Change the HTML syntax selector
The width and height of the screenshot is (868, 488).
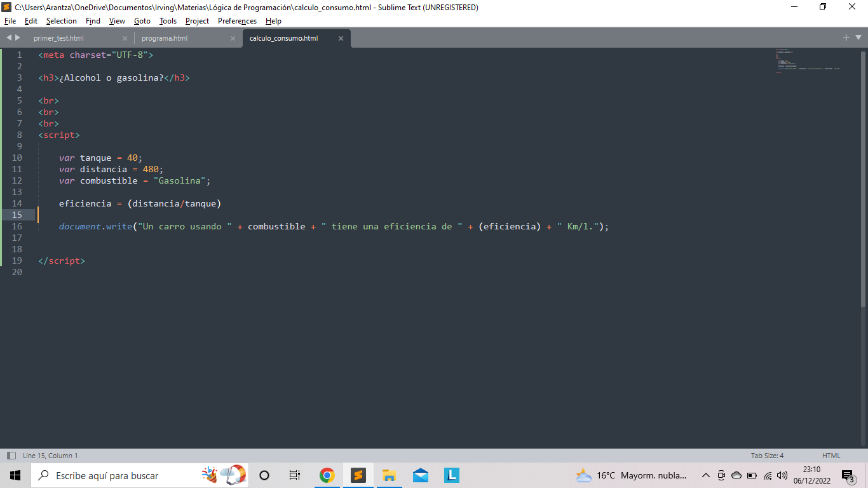click(x=831, y=456)
